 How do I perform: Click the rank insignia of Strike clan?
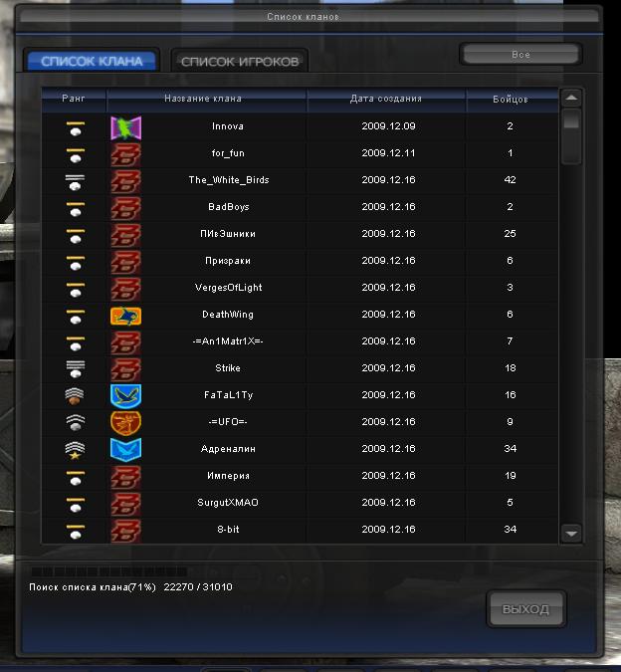coord(75,369)
